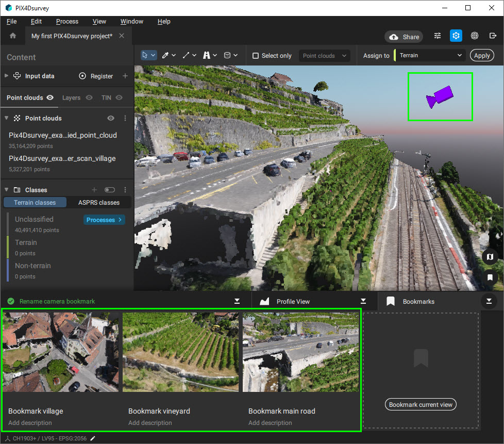504x444 pixels.
Task: Open processing options via the gear icon
Action: pos(456,36)
